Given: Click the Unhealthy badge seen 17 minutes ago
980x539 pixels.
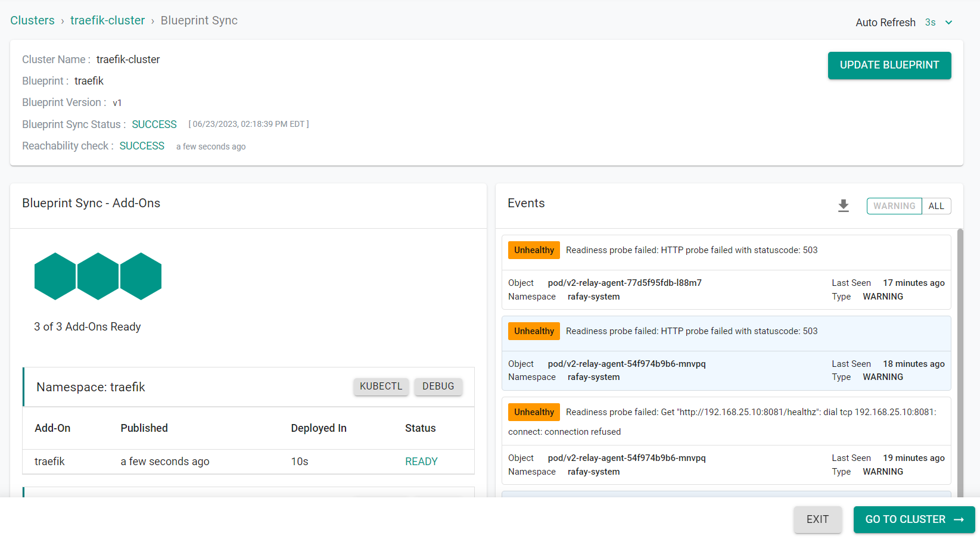Looking at the screenshot, I should 534,250.
